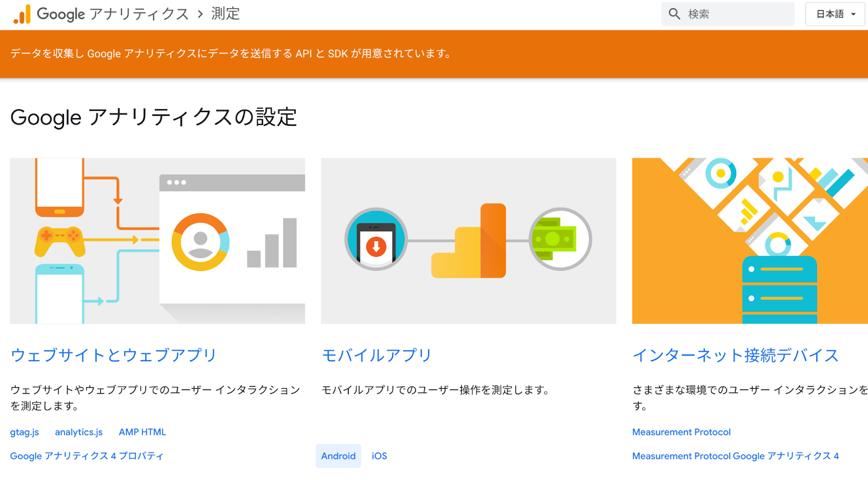Image resolution: width=868 pixels, height=480 pixels.
Task: Click the orange banner text about API と SDK
Action: [x=231, y=54]
